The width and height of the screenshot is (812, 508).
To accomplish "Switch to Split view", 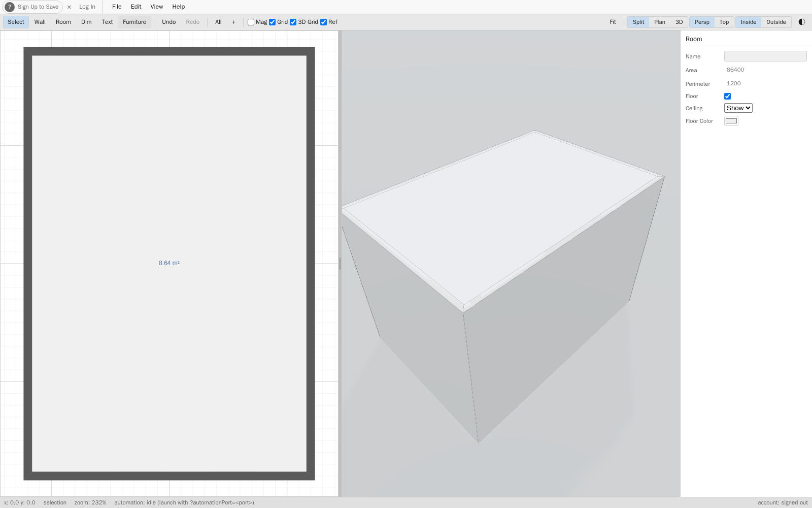I will [638, 22].
